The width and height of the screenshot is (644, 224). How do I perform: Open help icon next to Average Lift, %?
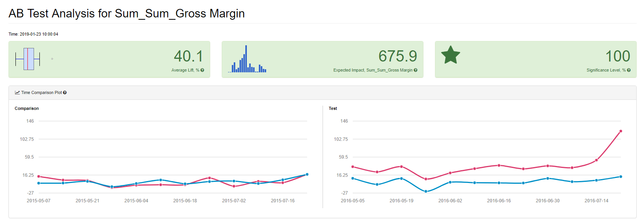pyautogui.click(x=202, y=70)
